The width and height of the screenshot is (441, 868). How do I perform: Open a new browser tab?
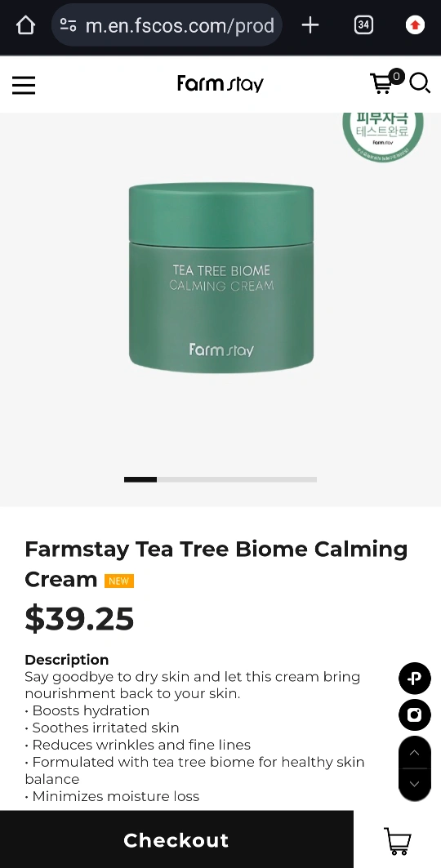[x=310, y=25]
